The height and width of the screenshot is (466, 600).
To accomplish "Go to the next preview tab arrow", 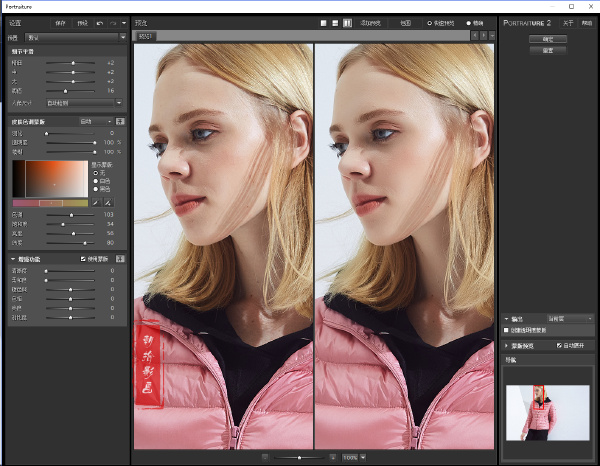I will pyautogui.click(x=484, y=35).
